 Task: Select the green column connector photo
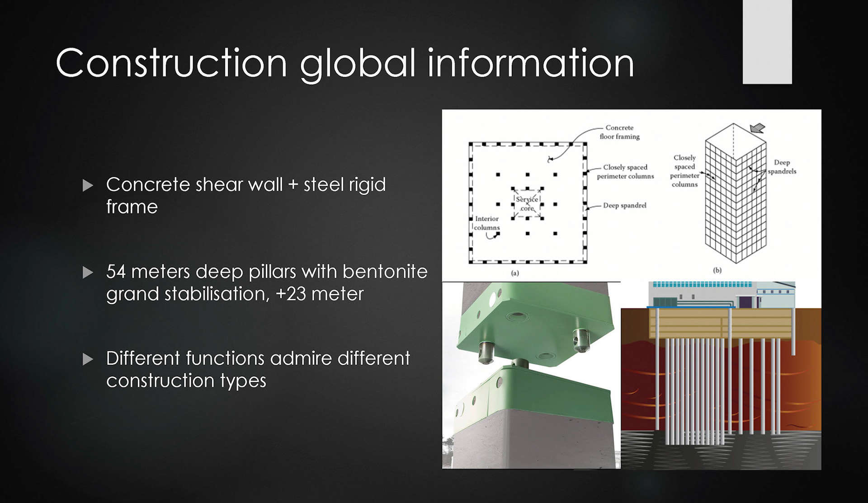(x=531, y=375)
